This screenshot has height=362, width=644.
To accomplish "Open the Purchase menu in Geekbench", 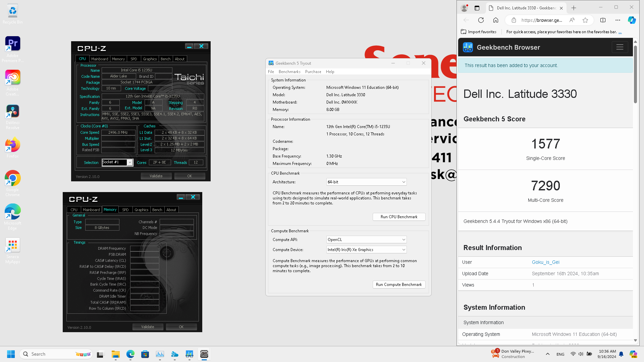I will [313, 72].
